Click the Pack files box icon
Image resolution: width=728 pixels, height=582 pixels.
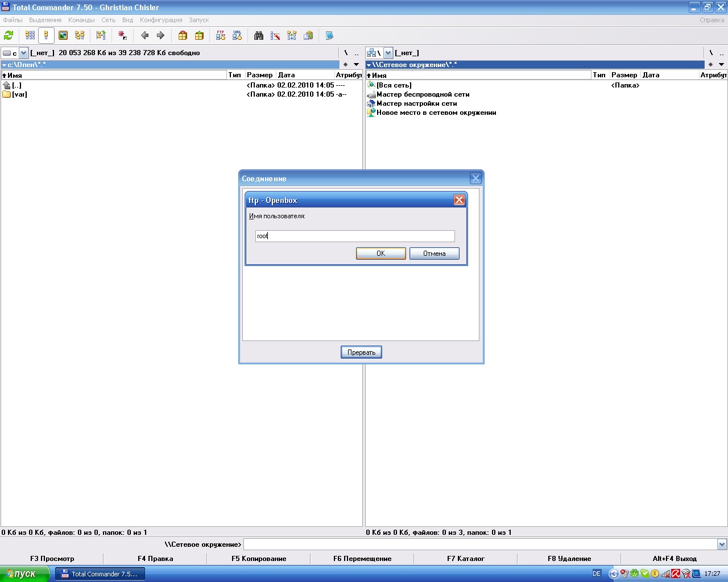pos(183,35)
